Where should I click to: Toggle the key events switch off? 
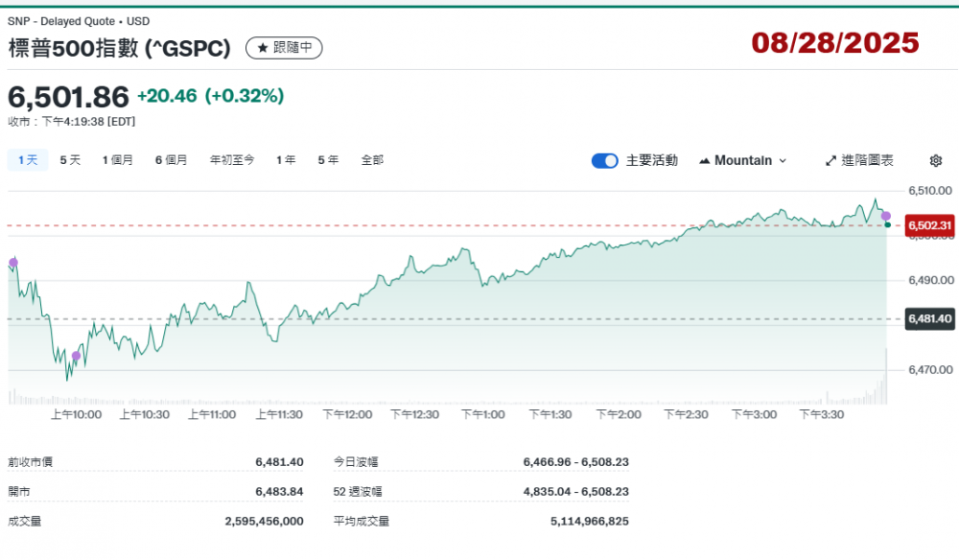[605, 161]
